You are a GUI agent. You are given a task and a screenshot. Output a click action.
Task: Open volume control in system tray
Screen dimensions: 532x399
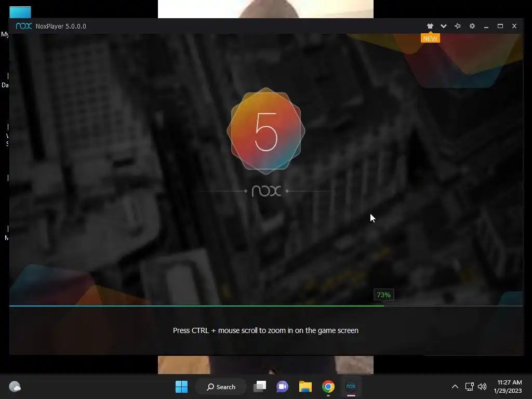point(482,387)
